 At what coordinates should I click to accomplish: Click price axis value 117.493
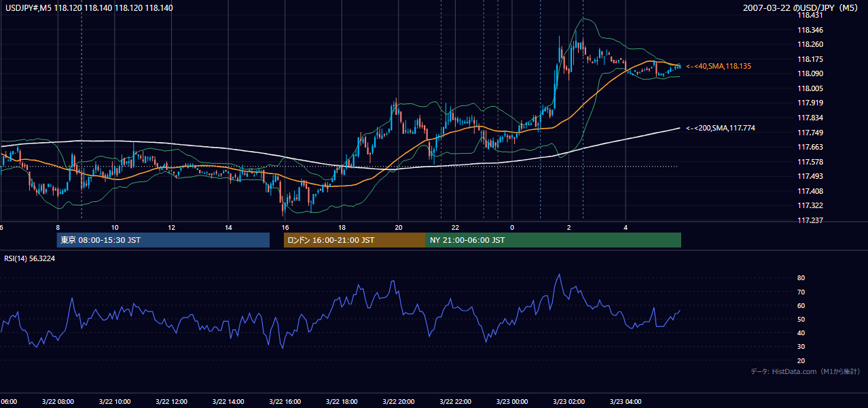[x=811, y=176]
